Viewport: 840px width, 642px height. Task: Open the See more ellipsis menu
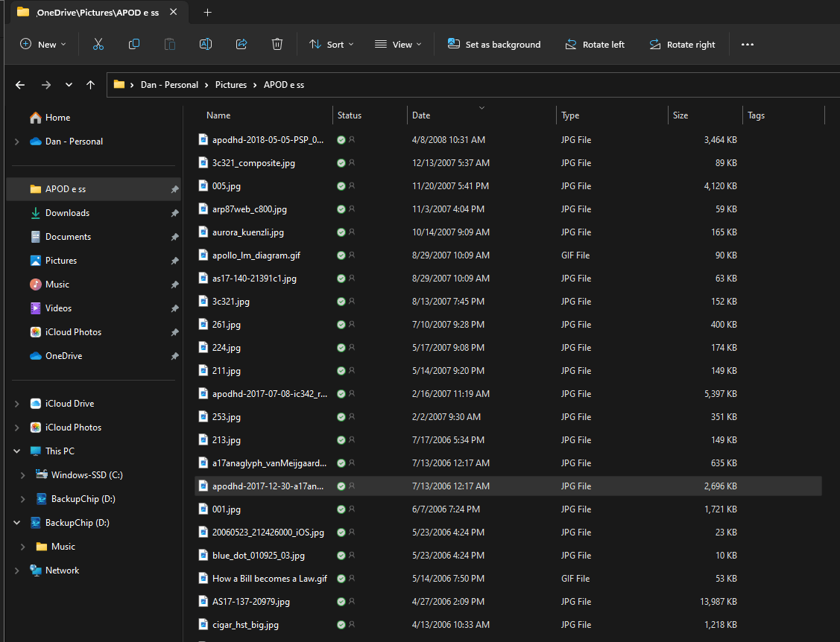click(x=748, y=45)
